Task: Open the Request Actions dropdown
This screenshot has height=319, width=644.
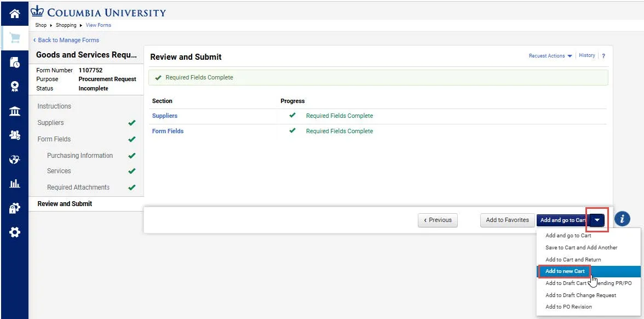Action: 550,56
